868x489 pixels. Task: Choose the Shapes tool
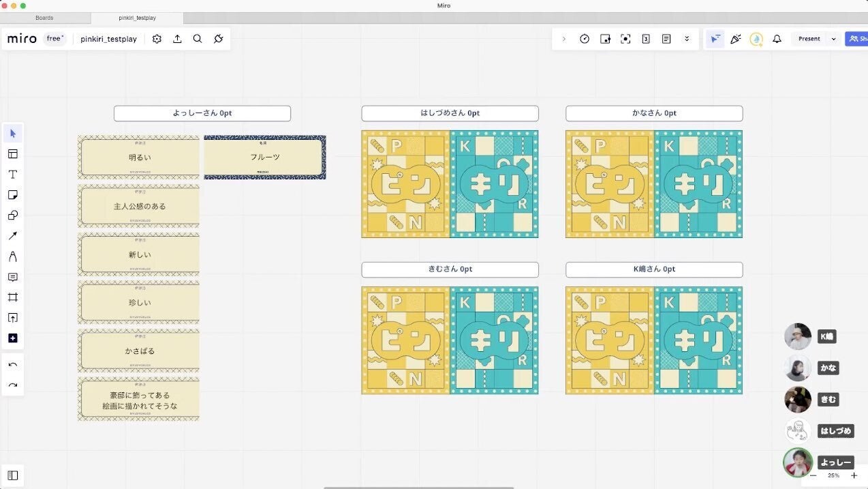coord(13,216)
